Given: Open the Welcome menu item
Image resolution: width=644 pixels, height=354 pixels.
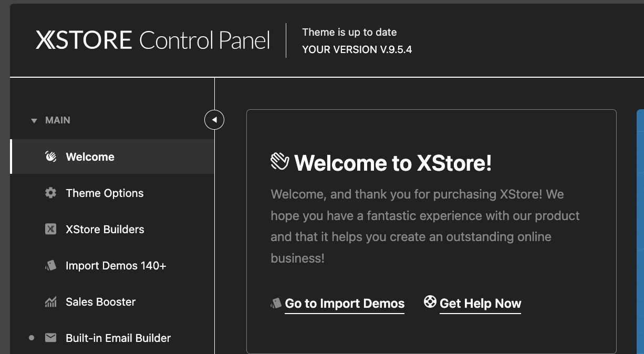Looking at the screenshot, I should [90, 157].
